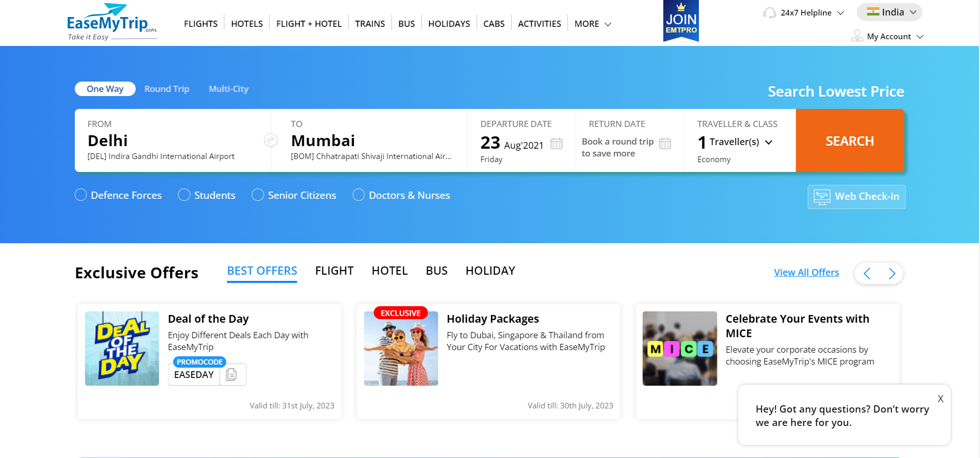Click the Deal of the Day title

tap(208, 319)
